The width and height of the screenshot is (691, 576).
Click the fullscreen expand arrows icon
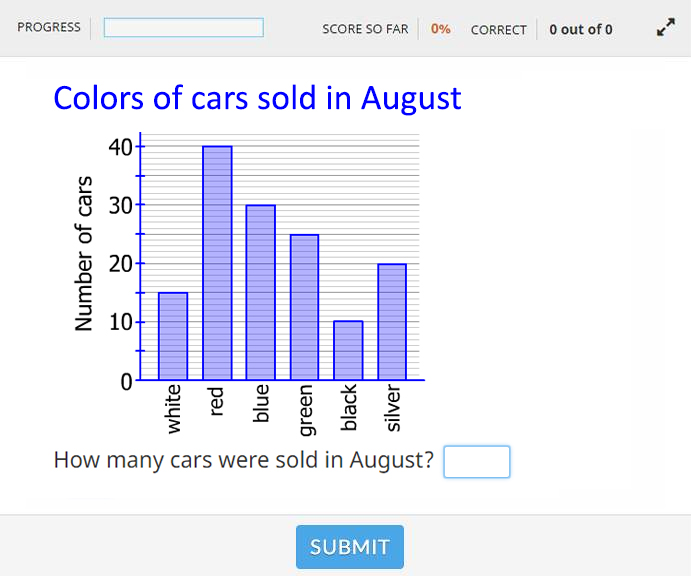coord(665,27)
